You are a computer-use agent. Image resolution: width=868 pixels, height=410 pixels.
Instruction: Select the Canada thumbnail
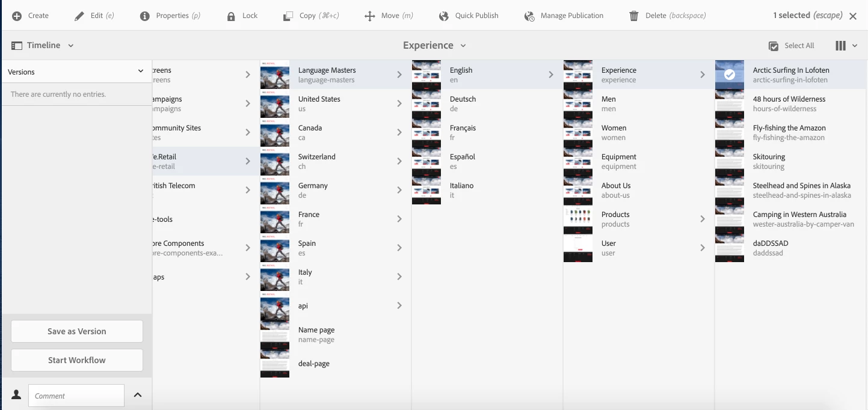(275, 132)
